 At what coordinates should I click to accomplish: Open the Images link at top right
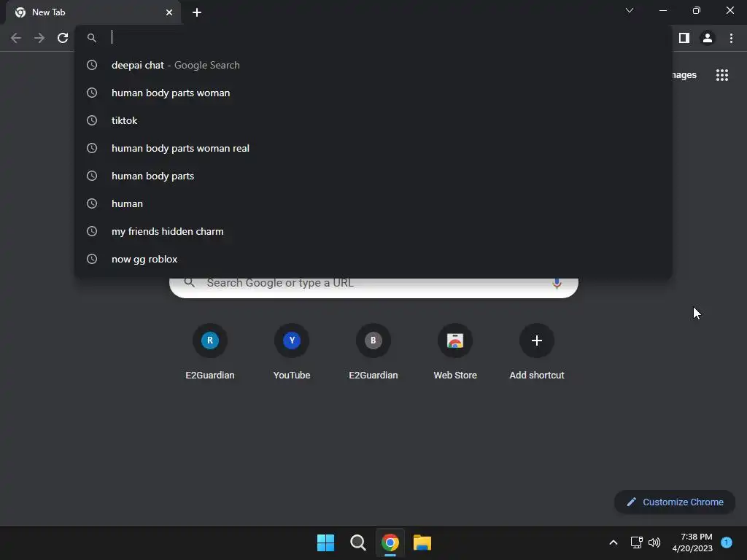(684, 75)
